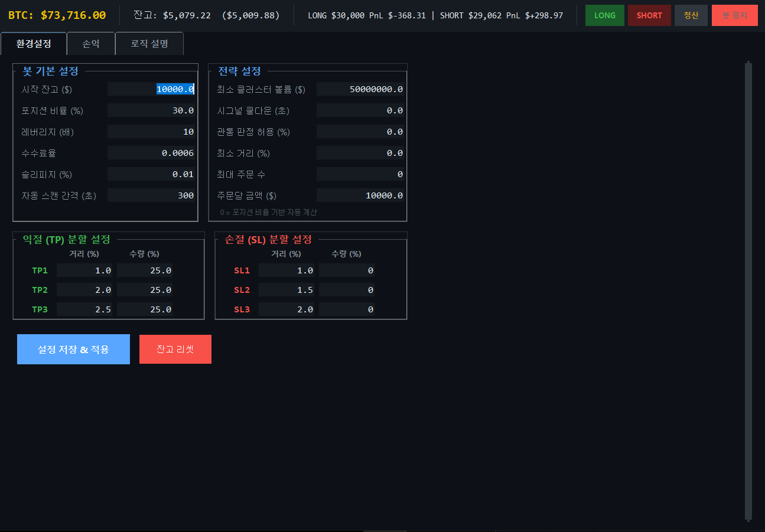The image size is (765, 532).
Task: Click the red SHORT button
Action: [x=649, y=15]
